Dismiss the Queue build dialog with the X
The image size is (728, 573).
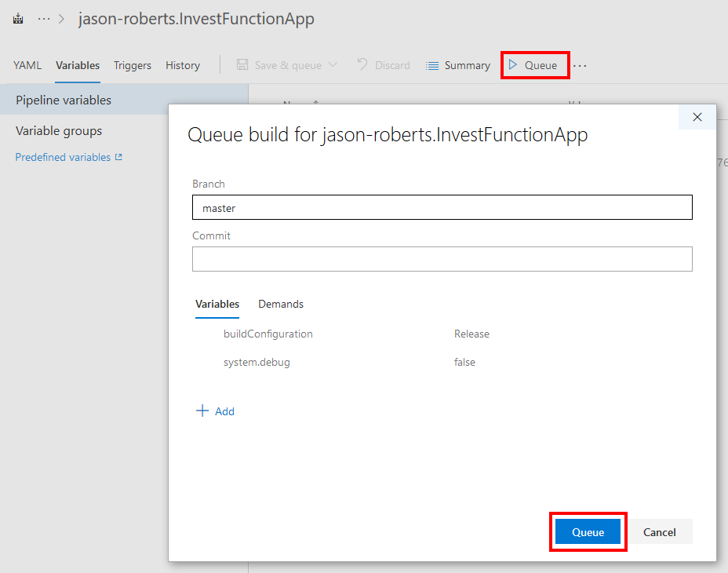tap(697, 117)
